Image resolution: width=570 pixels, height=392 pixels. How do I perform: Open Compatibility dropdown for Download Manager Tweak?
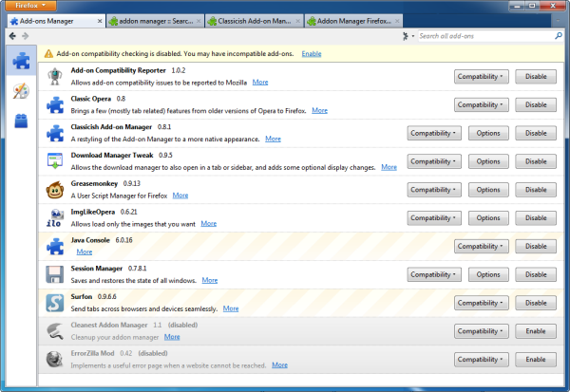[x=434, y=161]
